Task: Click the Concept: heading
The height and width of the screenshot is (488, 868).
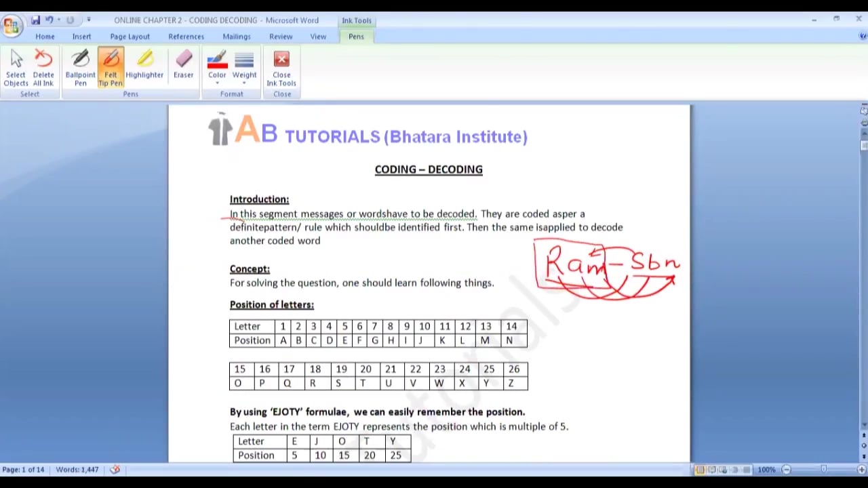Action: click(x=250, y=269)
